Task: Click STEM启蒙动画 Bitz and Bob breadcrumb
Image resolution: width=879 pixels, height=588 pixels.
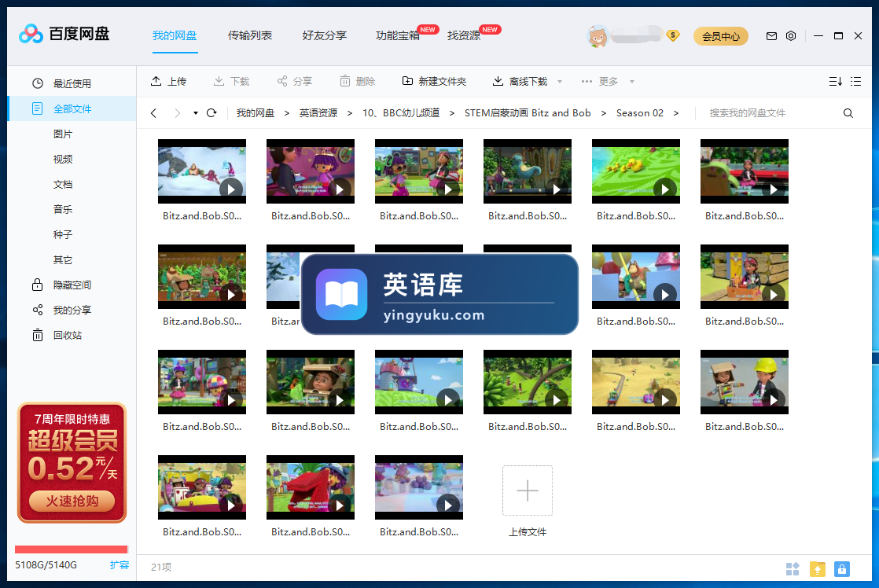Action: pos(528,113)
